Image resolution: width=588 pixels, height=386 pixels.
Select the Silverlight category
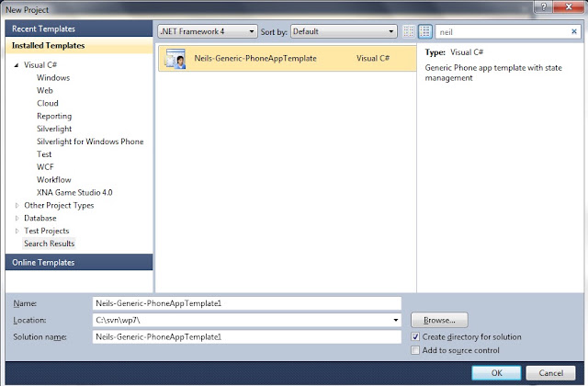54,129
